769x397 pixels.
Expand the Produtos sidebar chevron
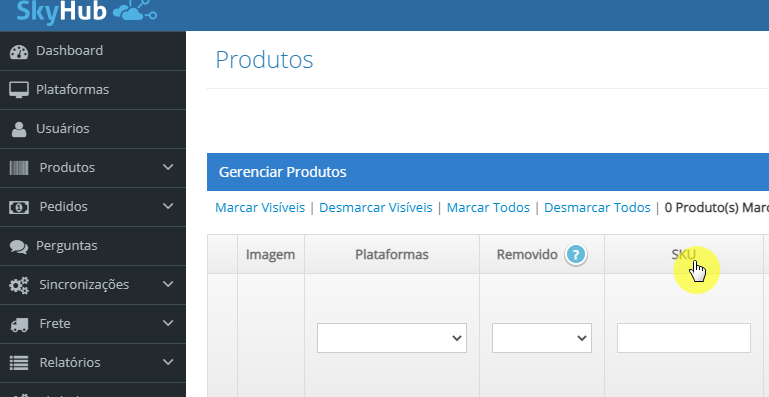point(168,167)
